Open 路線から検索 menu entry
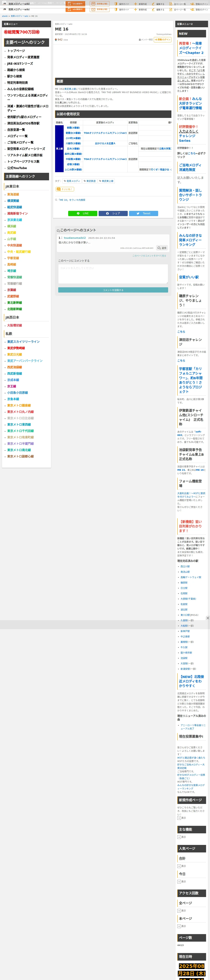This screenshot has height=980, width=210. [x=16, y=70]
